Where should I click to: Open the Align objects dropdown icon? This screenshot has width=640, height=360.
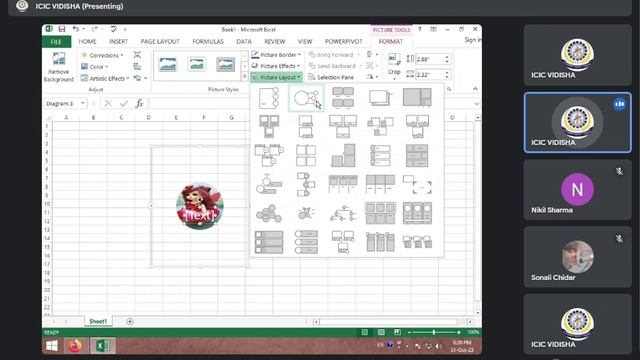click(x=372, y=54)
